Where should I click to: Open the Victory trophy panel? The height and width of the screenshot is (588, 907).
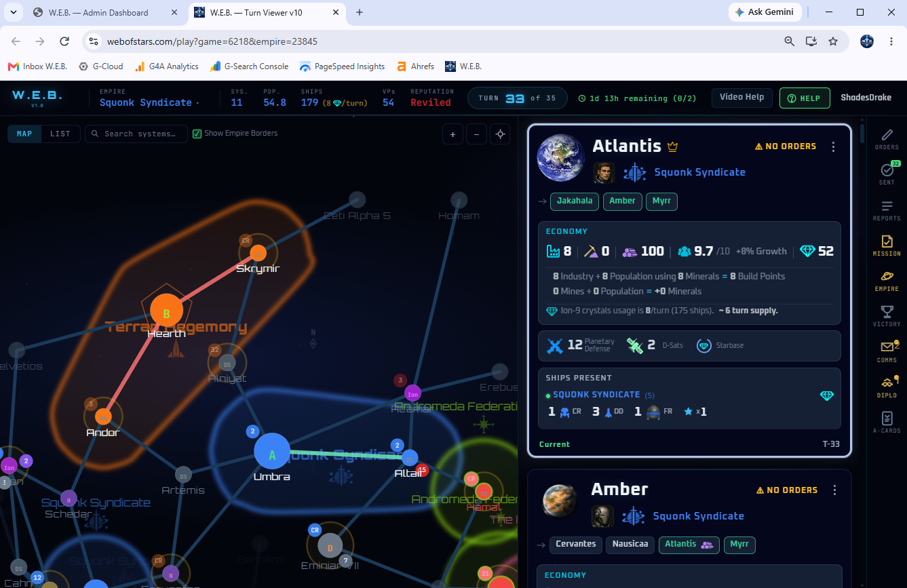pos(887,315)
